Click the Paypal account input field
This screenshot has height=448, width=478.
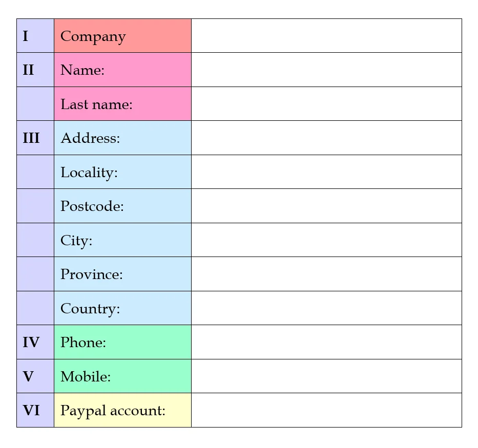[x=326, y=410]
